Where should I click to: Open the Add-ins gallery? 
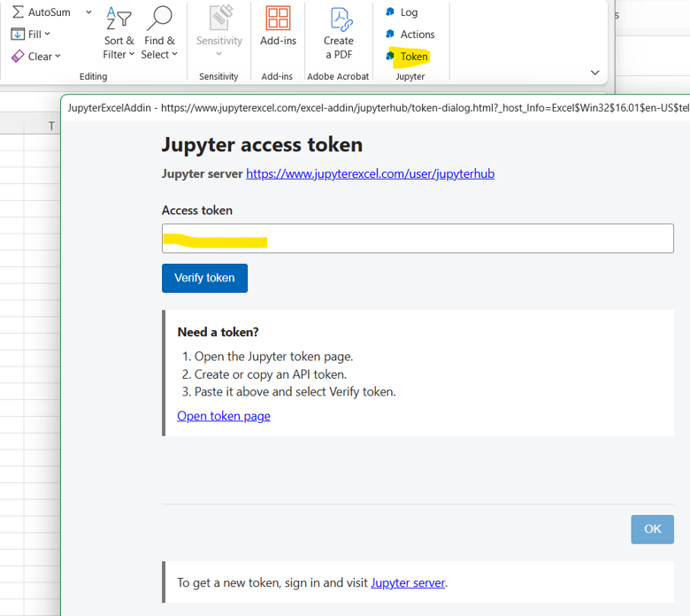click(278, 27)
